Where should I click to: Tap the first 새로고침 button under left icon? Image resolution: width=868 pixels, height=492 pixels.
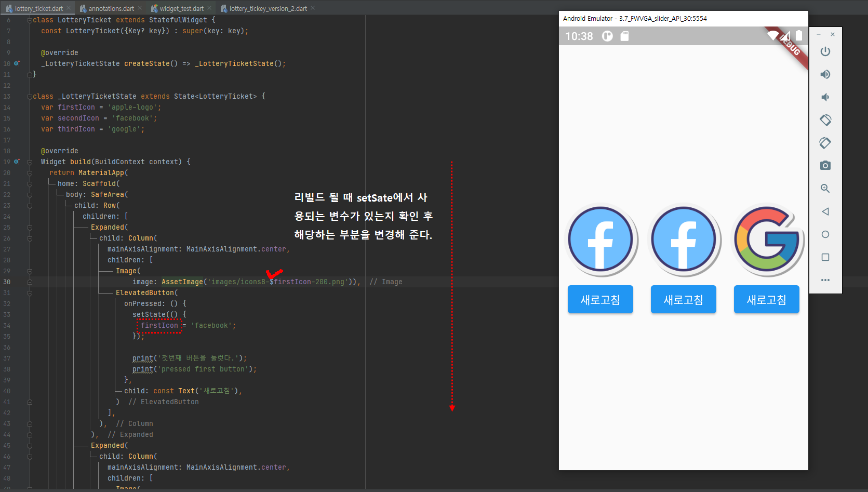(x=600, y=299)
